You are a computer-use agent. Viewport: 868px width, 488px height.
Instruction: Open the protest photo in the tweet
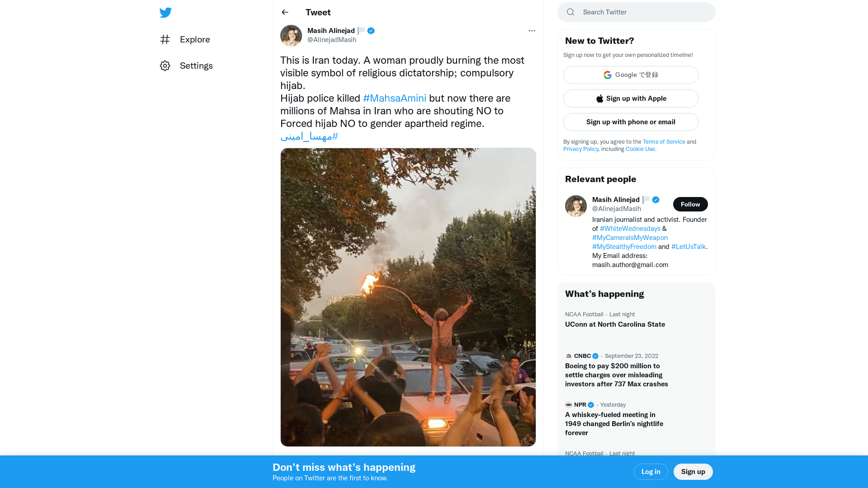(x=408, y=297)
